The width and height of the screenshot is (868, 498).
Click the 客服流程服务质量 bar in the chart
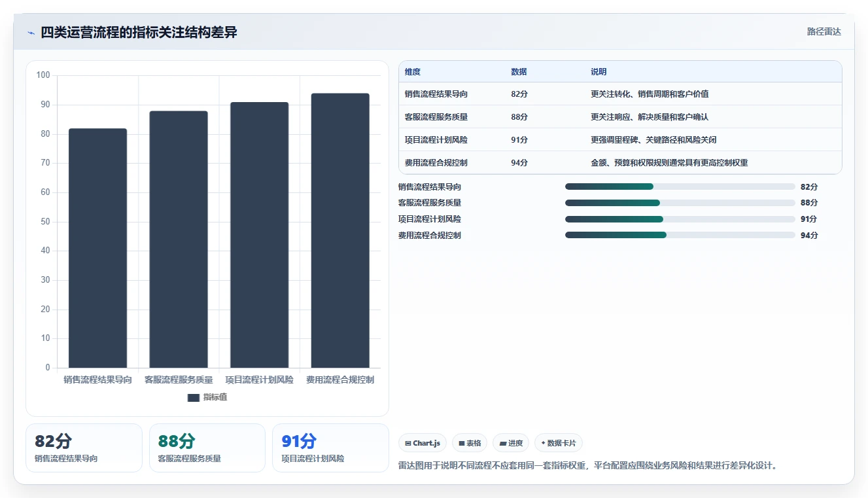(179, 240)
